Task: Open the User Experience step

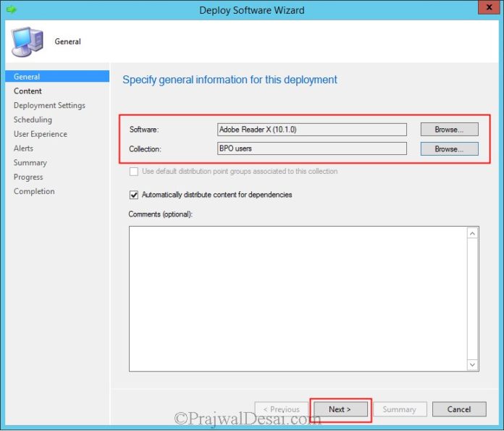Action: click(x=41, y=134)
